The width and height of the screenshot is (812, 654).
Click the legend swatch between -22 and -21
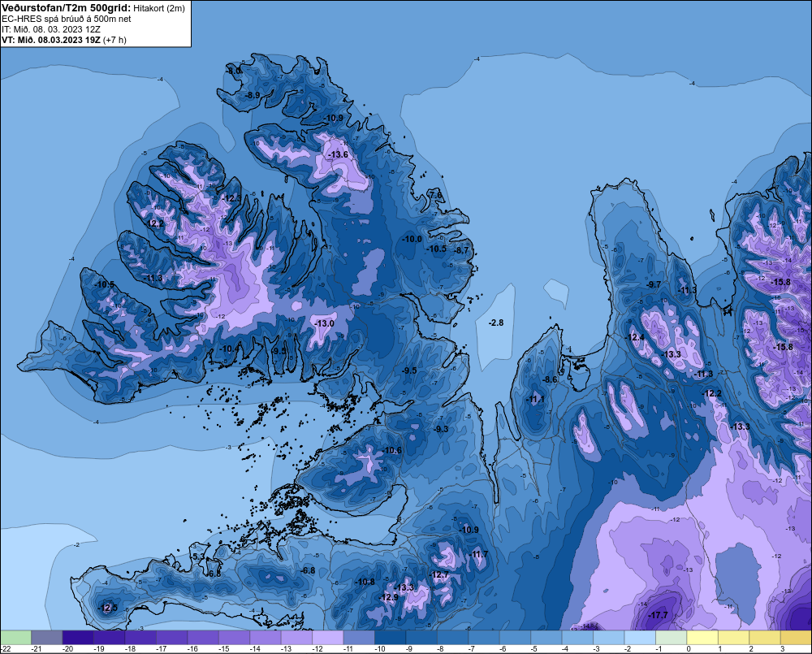pyautogui.click(x=15, y=637)
